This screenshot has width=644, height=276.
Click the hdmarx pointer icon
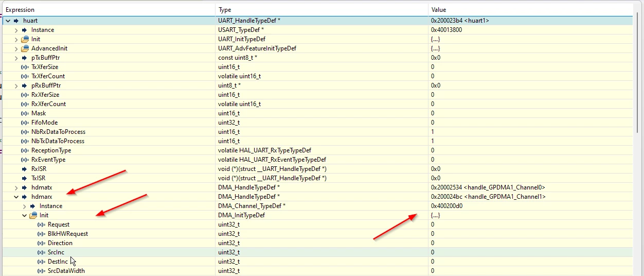(25, 197)
